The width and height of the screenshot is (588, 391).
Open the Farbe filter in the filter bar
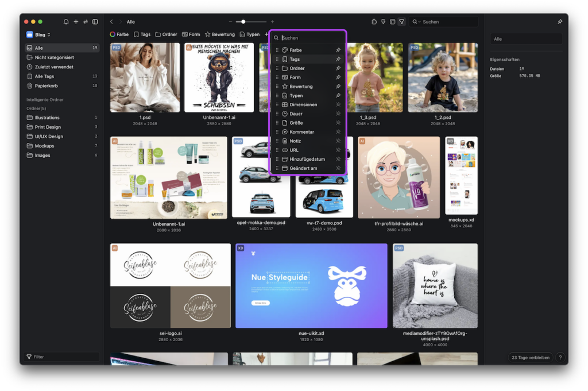tap(119, 34)
